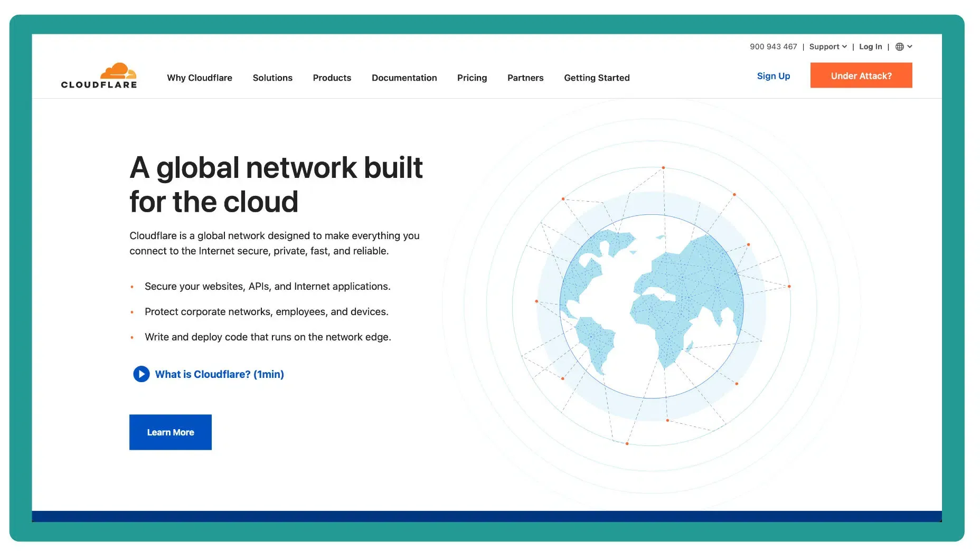
Task: Click the globe network illustration
Action: (x=652, y=306)
